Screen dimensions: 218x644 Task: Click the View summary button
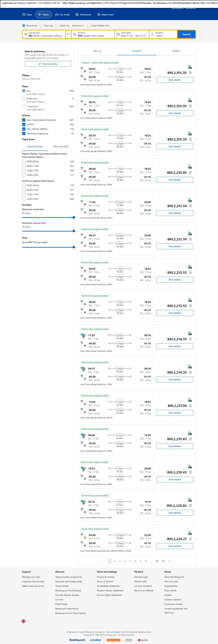(48, 64)
